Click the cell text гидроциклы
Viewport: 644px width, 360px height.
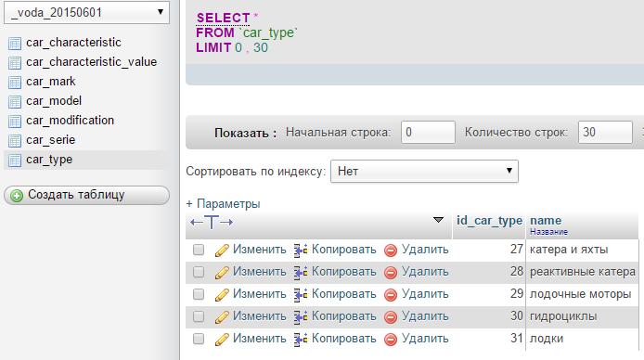coord(563,316)
